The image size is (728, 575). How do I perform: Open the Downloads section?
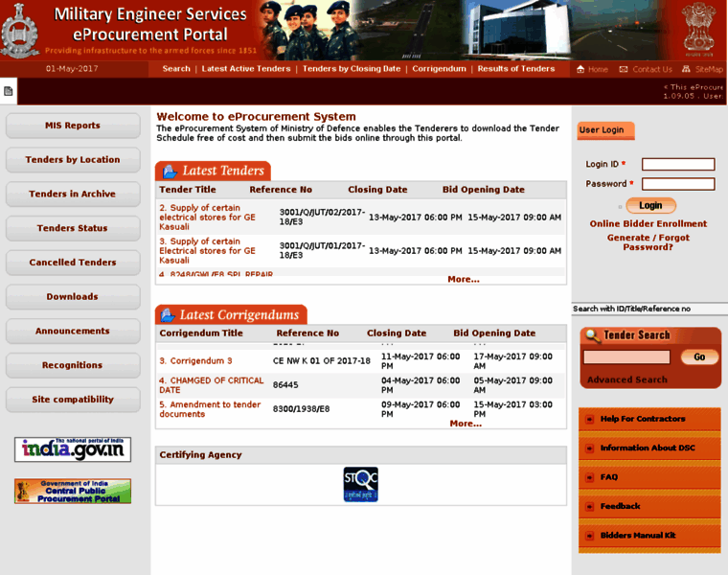(73, 297)
